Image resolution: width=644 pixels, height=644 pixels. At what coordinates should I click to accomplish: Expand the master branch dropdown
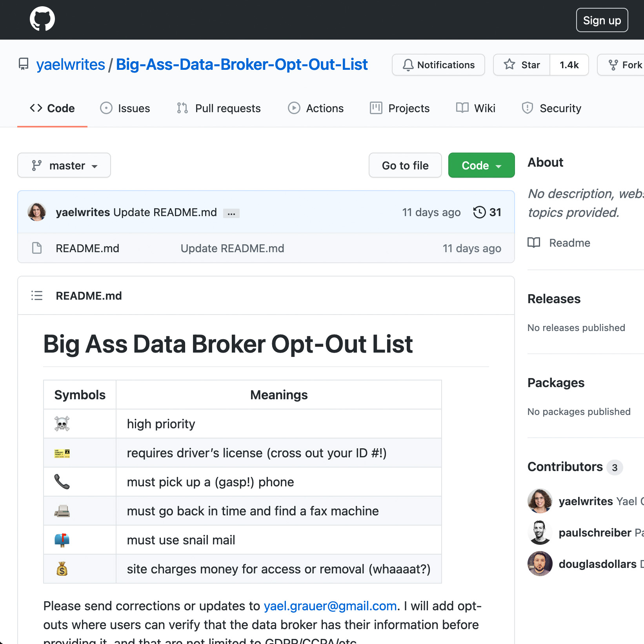[64, 165]
